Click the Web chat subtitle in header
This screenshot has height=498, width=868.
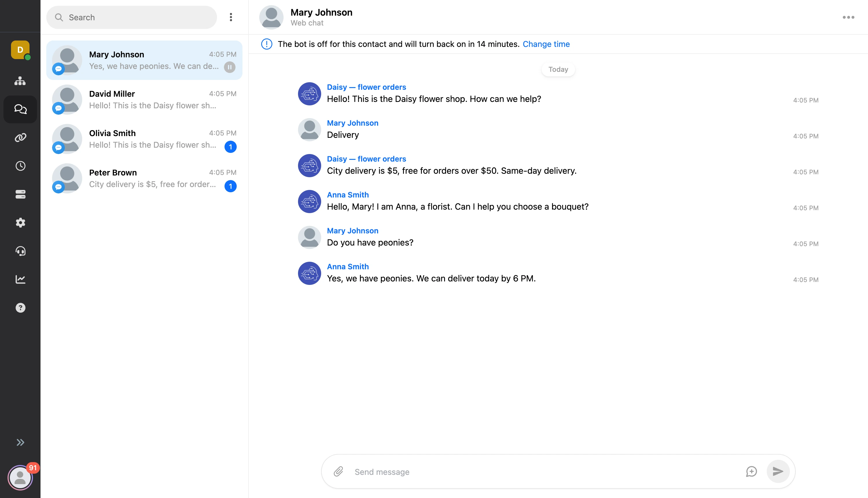coord(307,23)
